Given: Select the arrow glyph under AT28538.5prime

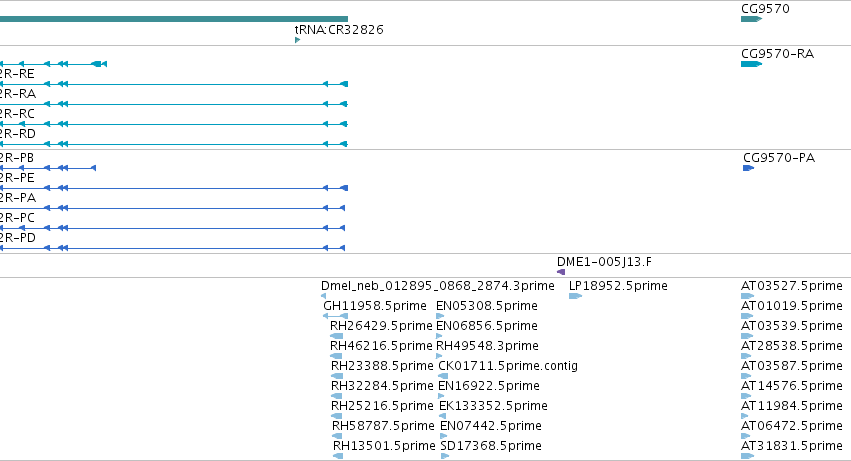Looking at the screenshot, I should [746, 356].
